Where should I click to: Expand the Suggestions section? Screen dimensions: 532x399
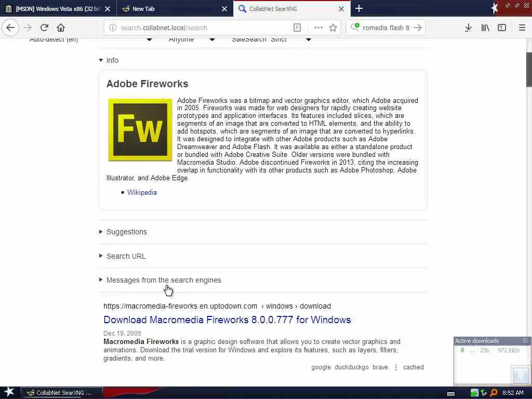click(123, 232)
